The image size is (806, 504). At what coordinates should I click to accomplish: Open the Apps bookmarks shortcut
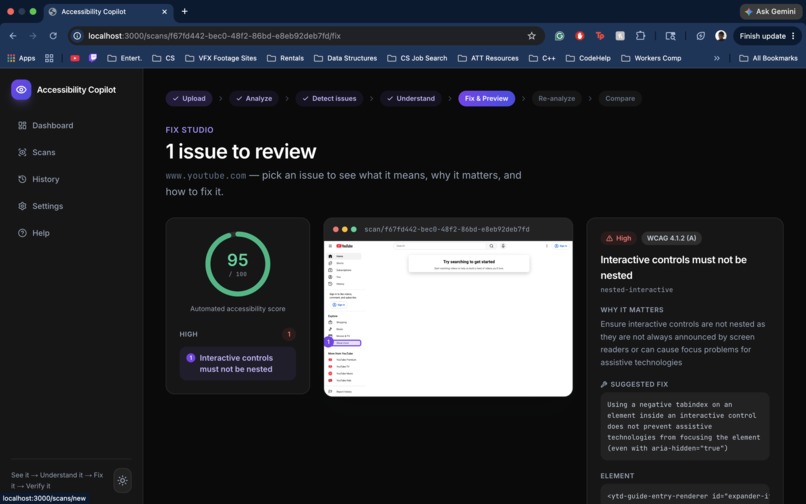click(21, 58)
